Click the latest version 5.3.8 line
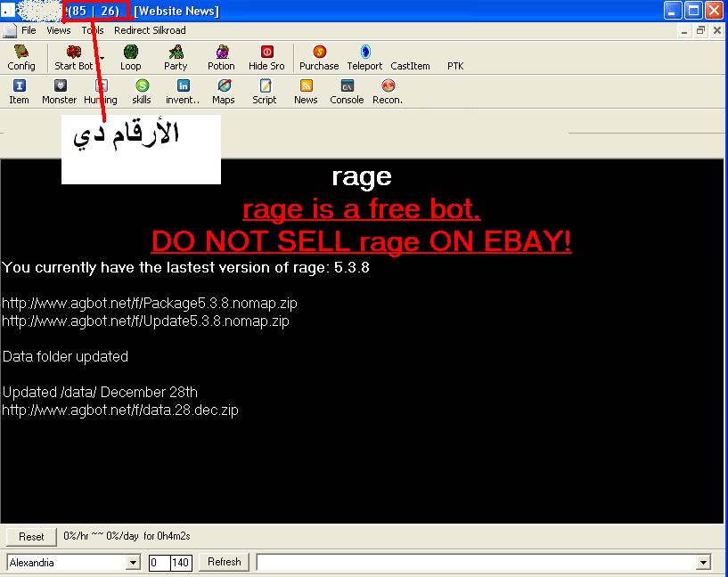 click(185, 268)
